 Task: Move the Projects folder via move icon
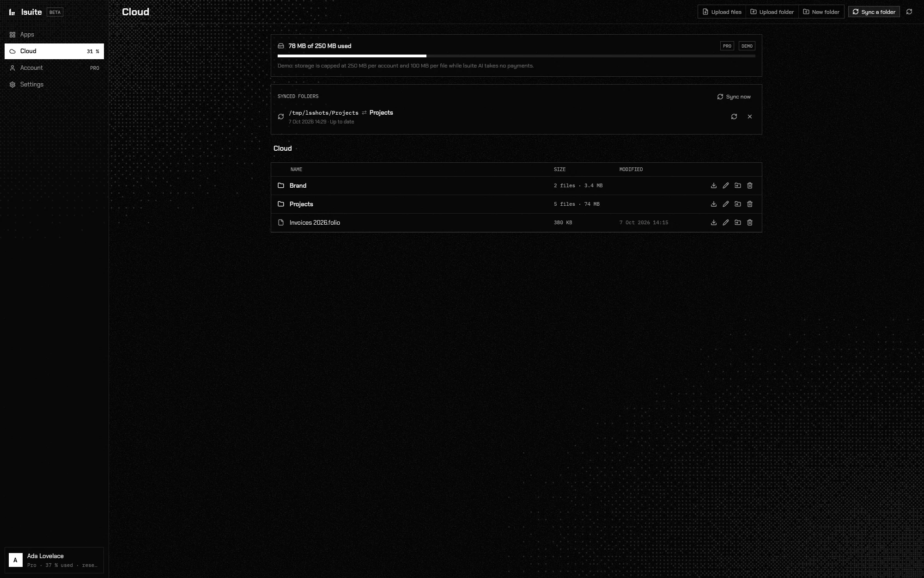pos(738,204)
